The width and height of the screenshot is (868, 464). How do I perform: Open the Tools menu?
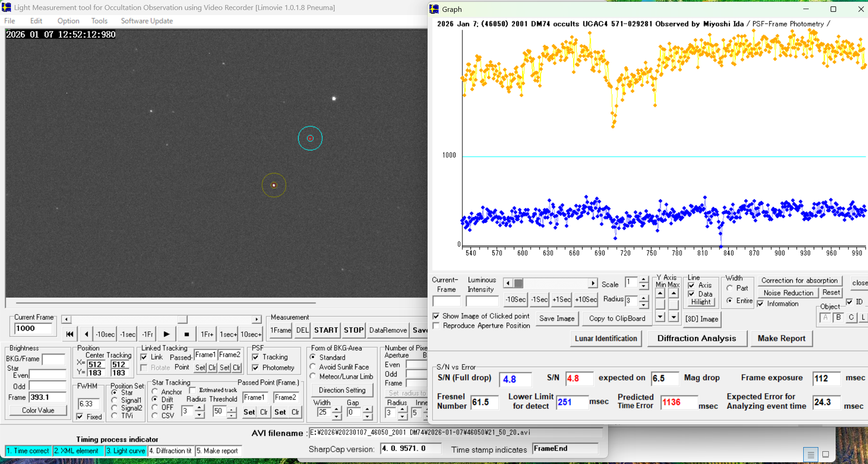(99, 21)
